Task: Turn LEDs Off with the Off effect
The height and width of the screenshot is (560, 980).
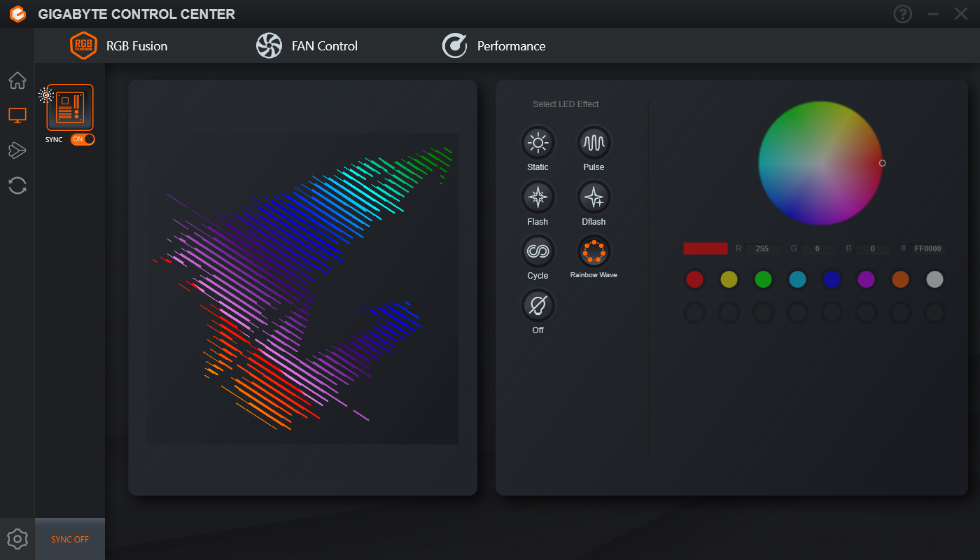Action: pos(538,306)
